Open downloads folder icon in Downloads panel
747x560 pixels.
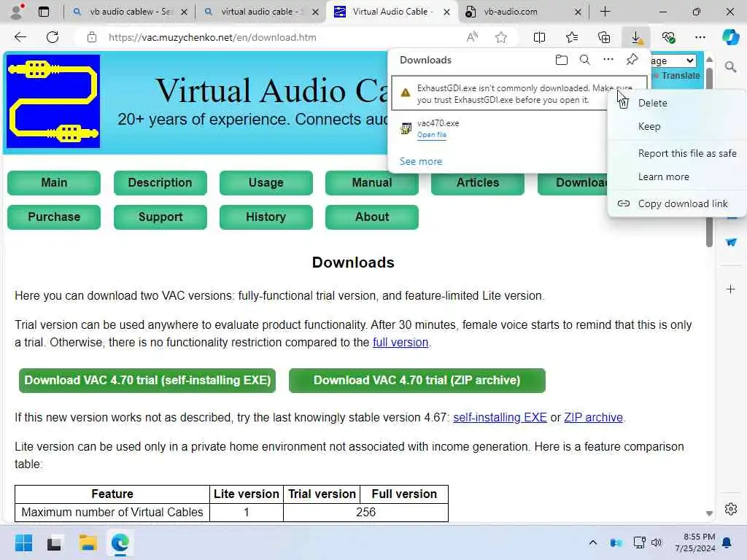point(562,60)
